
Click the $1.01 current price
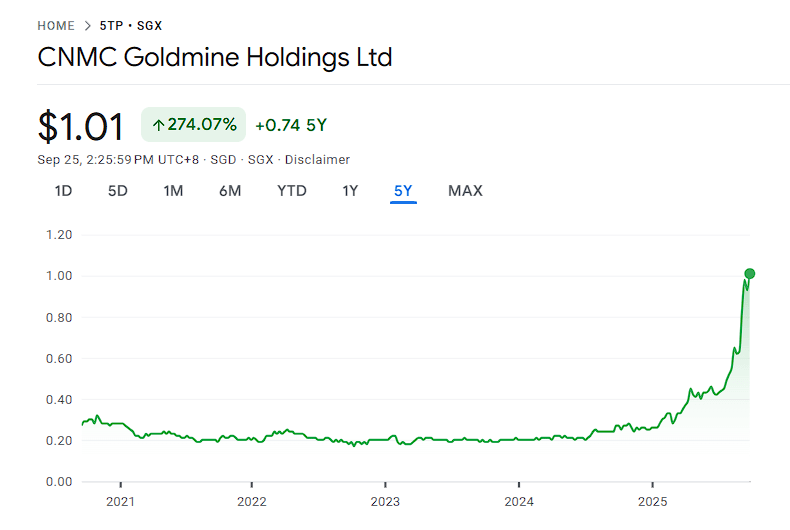81,126
